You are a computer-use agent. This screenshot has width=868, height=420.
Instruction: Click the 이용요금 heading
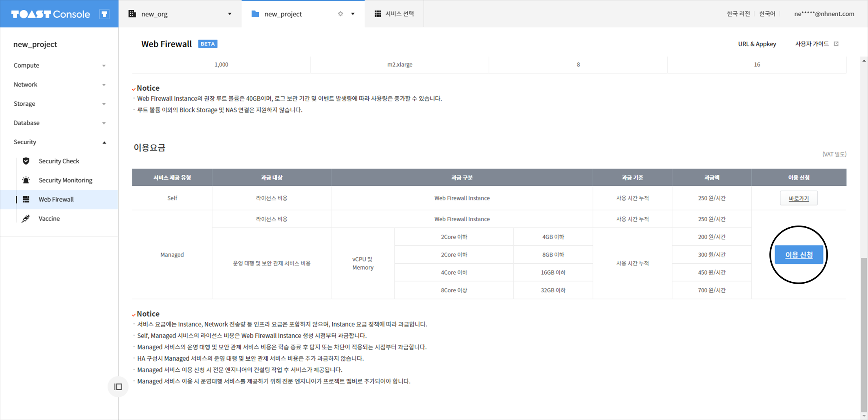coord(150,148)
